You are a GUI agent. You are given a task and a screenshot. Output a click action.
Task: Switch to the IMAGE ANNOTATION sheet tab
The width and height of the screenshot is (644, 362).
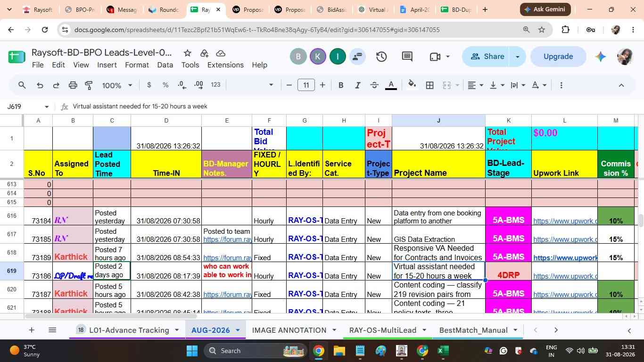[289, 330]
